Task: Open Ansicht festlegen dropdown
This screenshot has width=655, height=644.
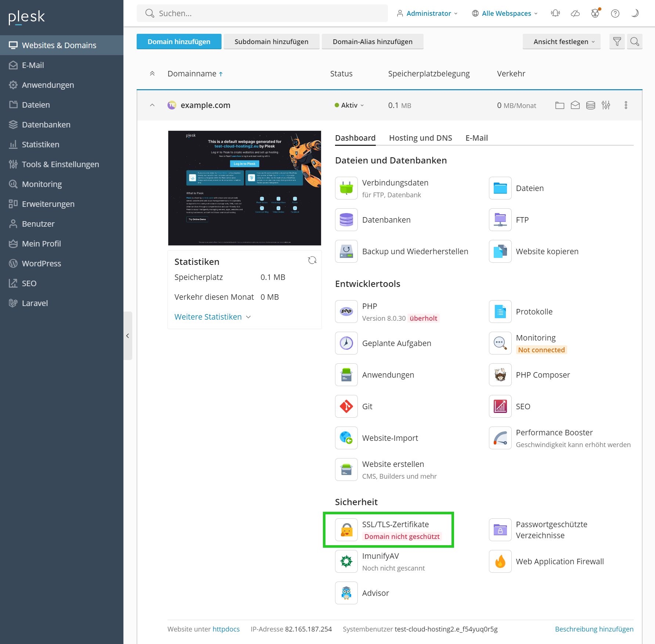Action: pyautogui.click(x=561, y=42)
